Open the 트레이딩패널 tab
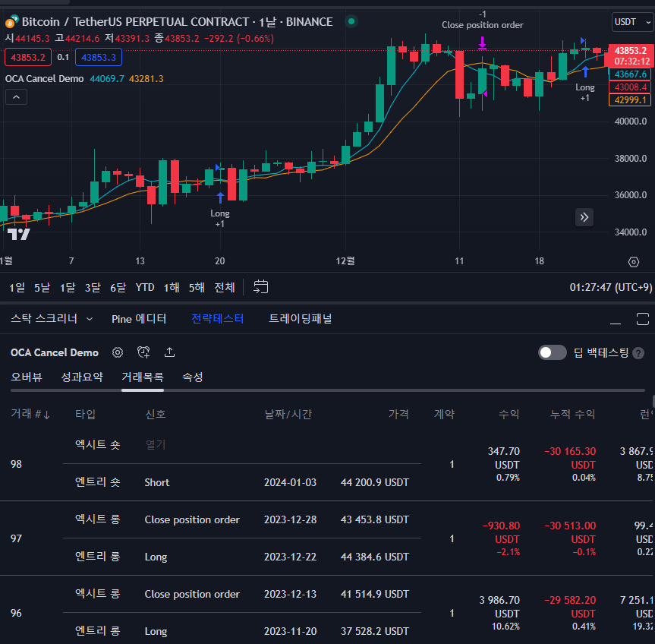 [x=301, y=319]
